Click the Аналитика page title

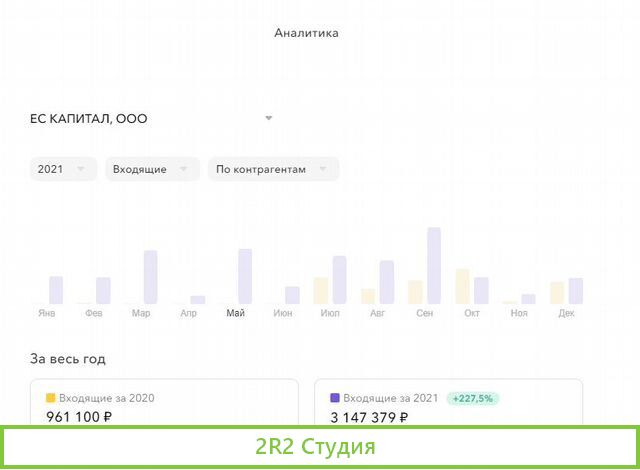coord(306,33)
